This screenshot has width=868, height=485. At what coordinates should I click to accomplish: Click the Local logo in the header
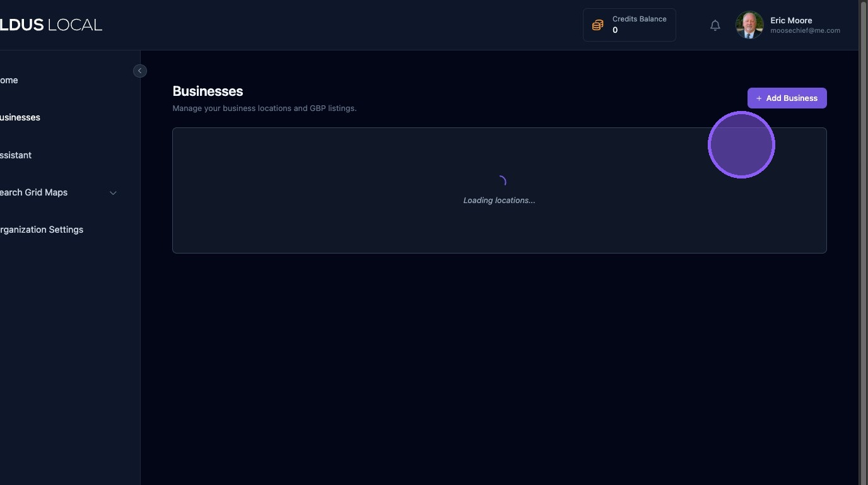(51, 25)
